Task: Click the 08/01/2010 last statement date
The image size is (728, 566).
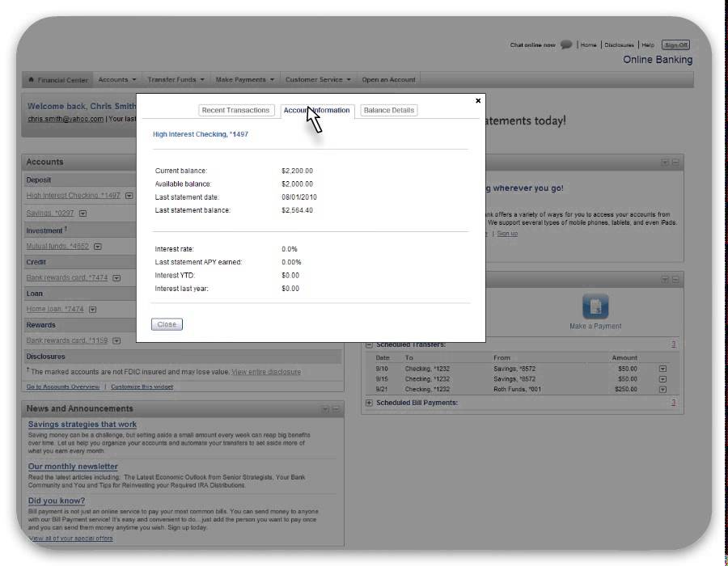Action: point(299,197)
